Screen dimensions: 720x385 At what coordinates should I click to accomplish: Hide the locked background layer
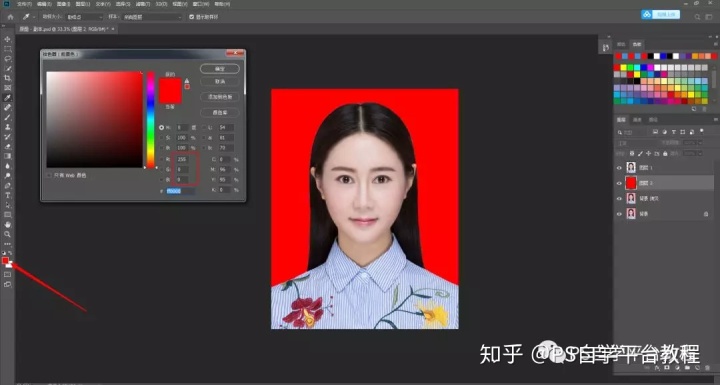click(619, 214)
